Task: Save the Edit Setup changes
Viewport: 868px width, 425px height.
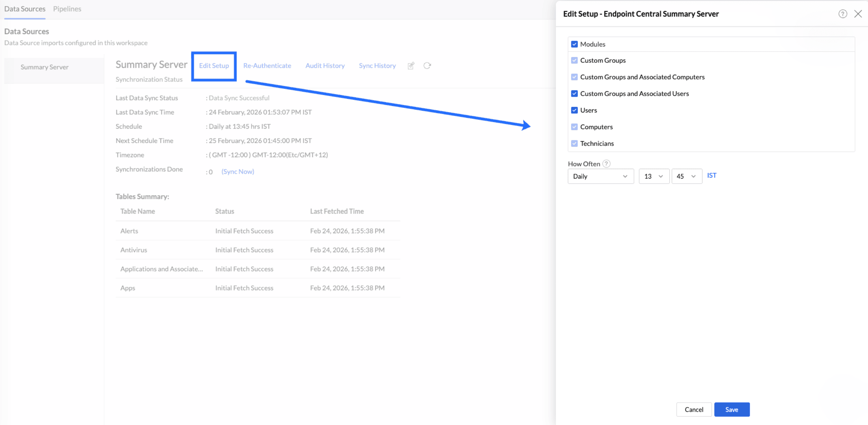Action: (x=732, y=409)
